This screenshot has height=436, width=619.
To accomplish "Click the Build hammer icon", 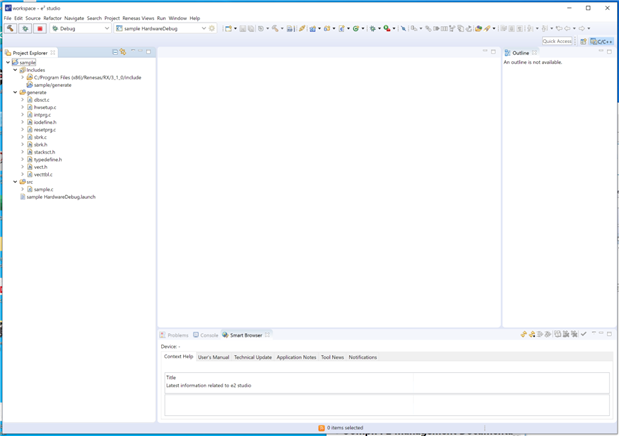I will (10, 28).
